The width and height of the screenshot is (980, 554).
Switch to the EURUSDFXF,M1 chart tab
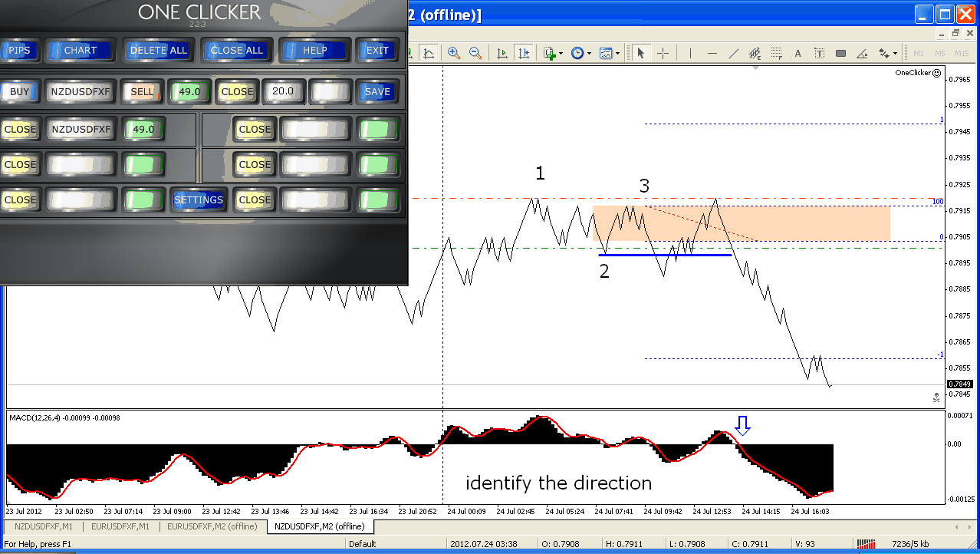coord(120,526)
